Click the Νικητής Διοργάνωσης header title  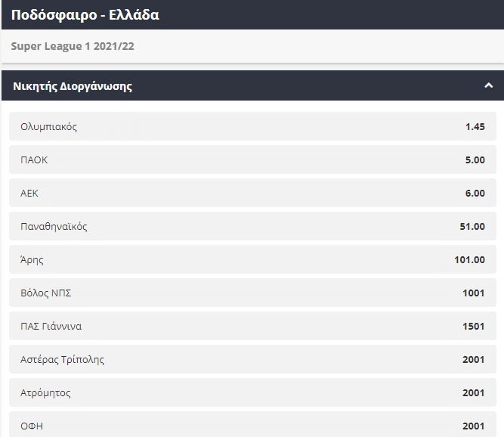point(73,86)
